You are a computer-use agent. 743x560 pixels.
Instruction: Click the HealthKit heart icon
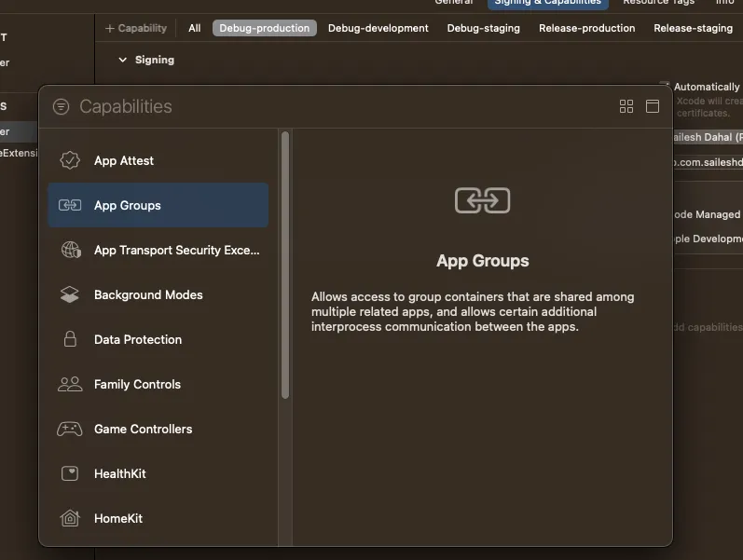tap(70, 473)
